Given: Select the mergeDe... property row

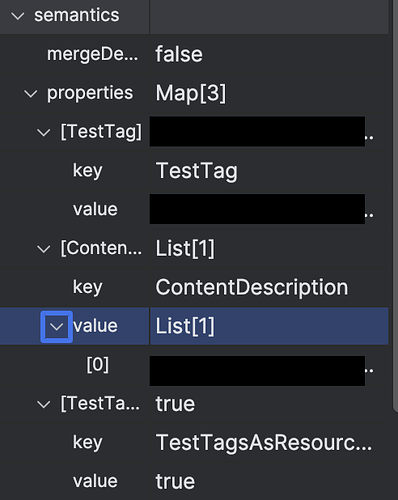Looking at the screenshot, I should pos(194,54).
